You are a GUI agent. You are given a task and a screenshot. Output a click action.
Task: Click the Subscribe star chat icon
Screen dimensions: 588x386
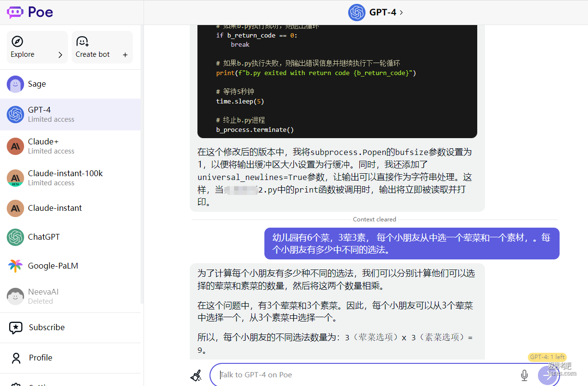(16, 328)
